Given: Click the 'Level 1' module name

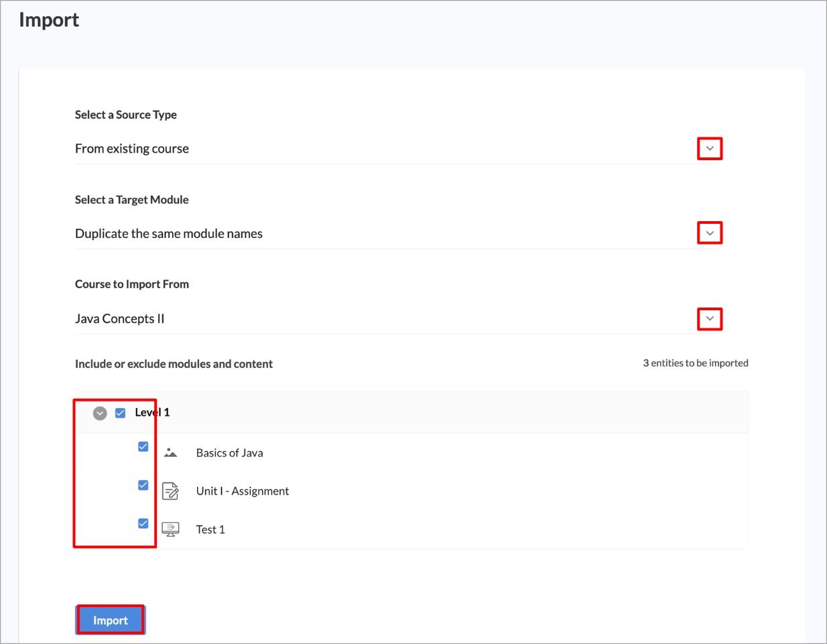Looking at the screenshot, I should tap(152, 412).
